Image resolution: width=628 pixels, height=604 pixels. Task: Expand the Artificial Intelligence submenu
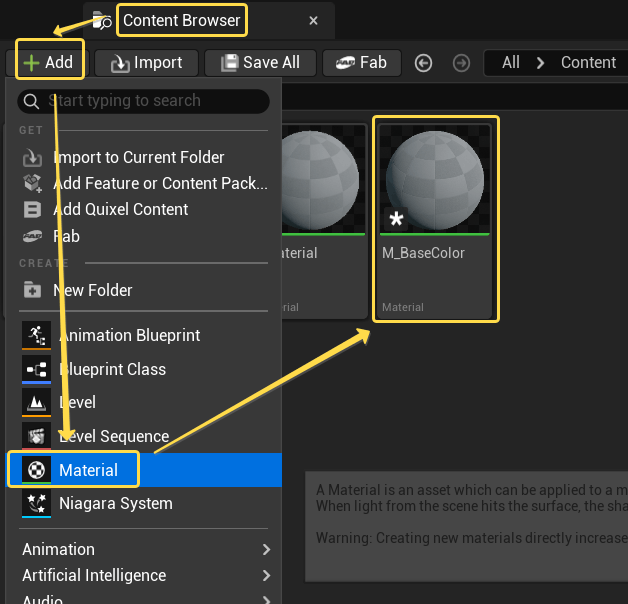[x=144, y=575]
